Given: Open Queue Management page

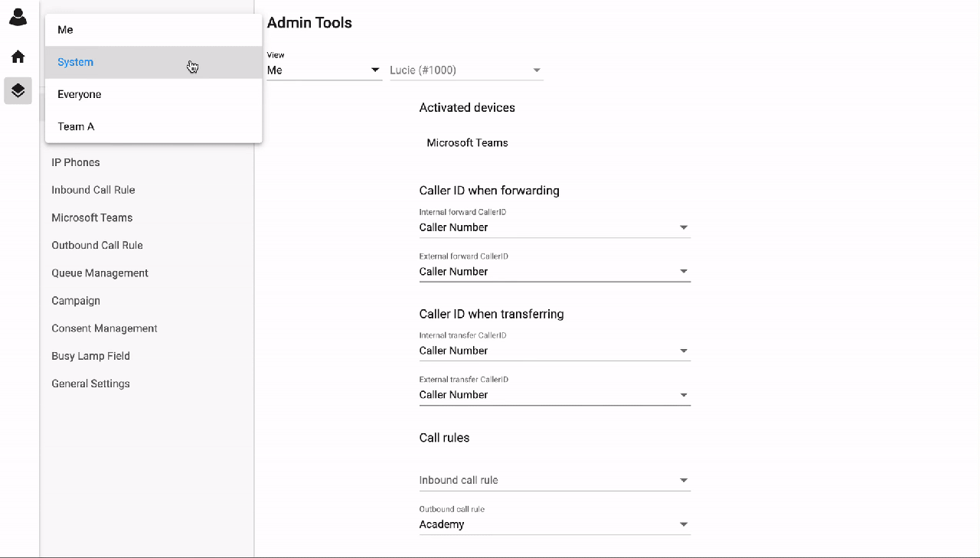Looking at the screenshot, I should [x=100, y=273].
